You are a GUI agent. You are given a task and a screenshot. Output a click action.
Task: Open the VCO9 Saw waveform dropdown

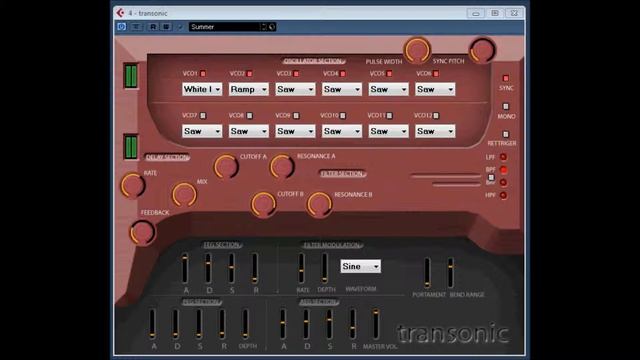[x=295, y=131]
